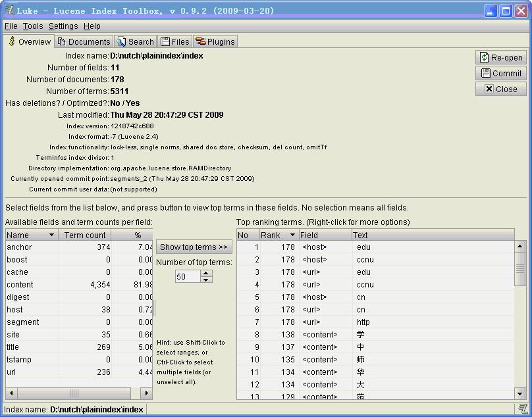Select the segment field row
This screenshot has height=417, width=532.
[79, 322]
